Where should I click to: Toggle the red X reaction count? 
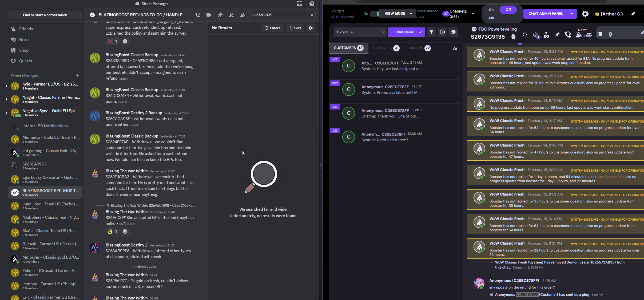(112, 41)
